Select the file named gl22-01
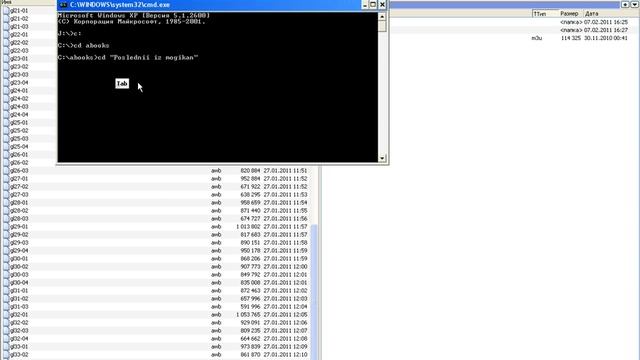 tap(19, 35)
